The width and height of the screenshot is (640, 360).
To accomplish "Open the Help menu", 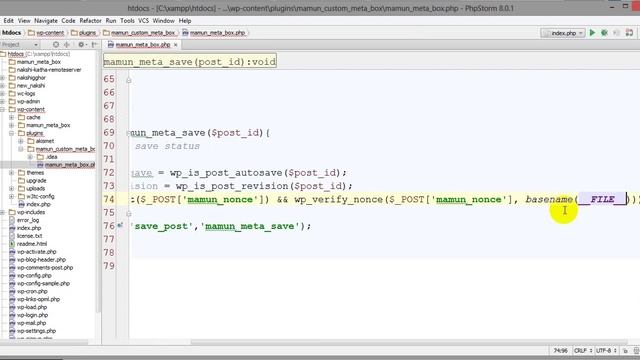I will [x=184, y=20].
